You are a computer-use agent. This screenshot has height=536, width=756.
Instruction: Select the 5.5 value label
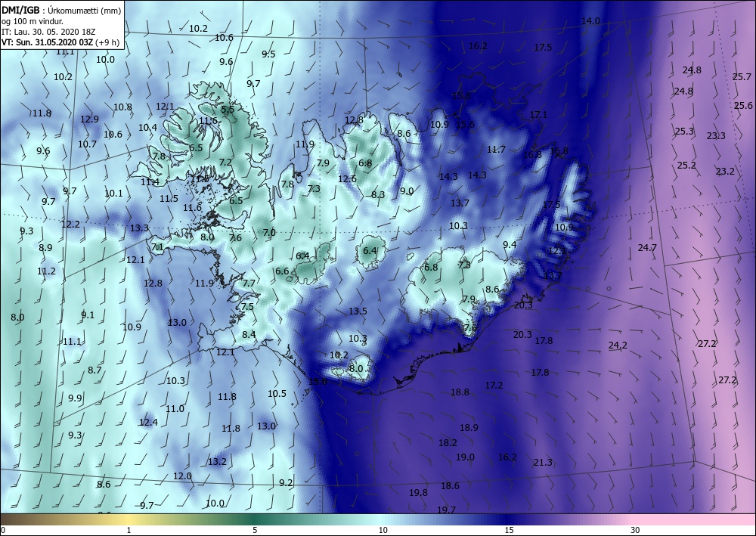point(228,110)
